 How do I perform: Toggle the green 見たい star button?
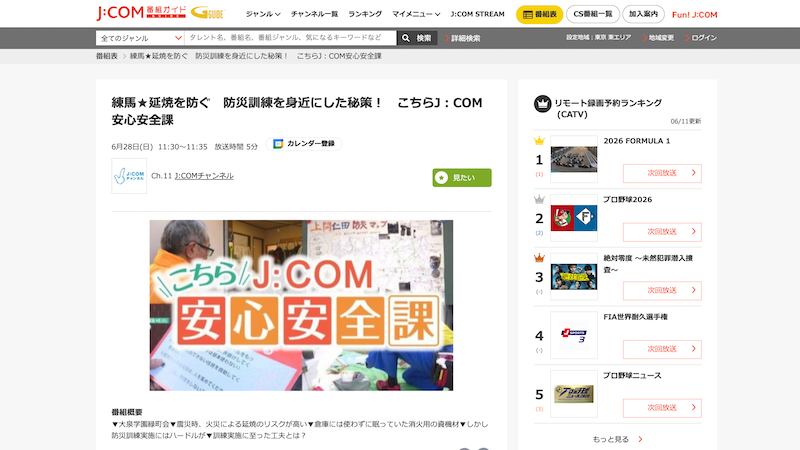tap(462, 178)
